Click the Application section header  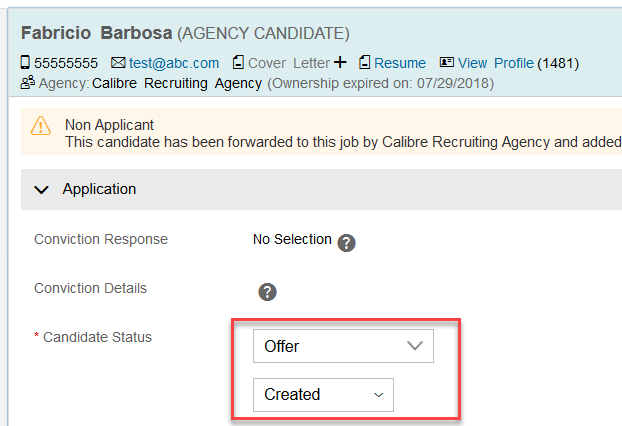(x=321, y=189)
